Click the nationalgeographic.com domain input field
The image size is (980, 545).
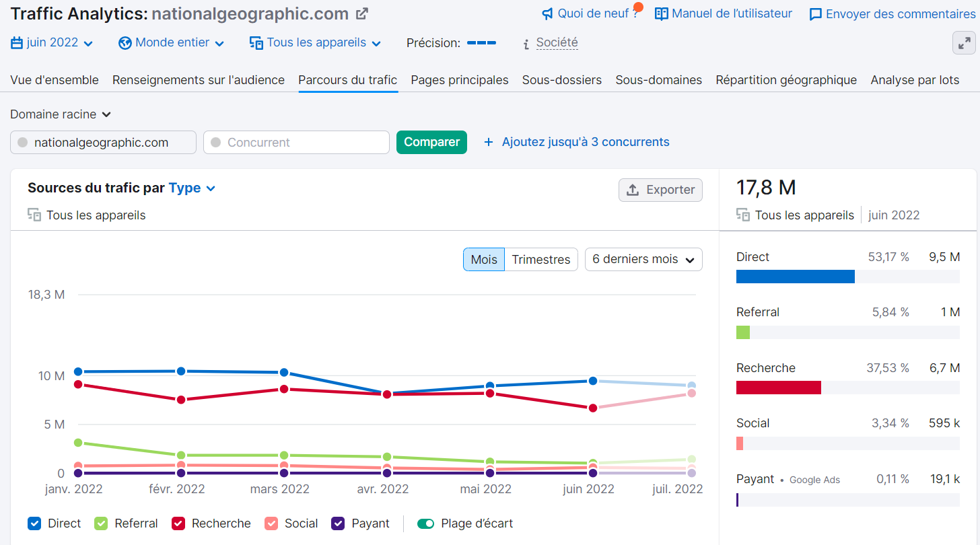103,142
